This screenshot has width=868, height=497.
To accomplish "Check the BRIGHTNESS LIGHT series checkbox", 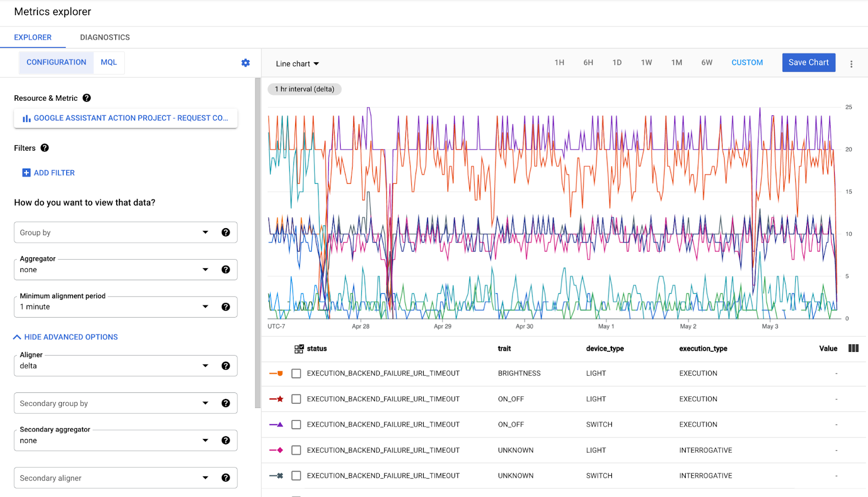I will (296, 373).
